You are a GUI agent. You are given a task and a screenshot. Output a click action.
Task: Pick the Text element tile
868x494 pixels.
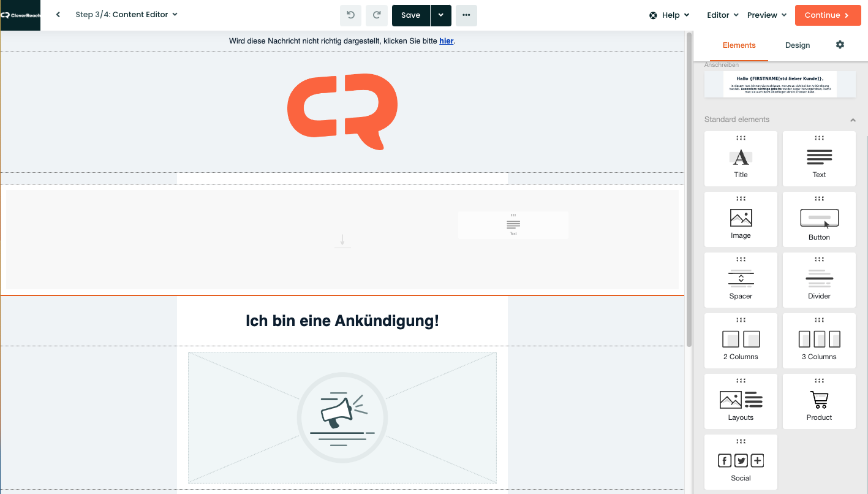click(x=819, y=159)
